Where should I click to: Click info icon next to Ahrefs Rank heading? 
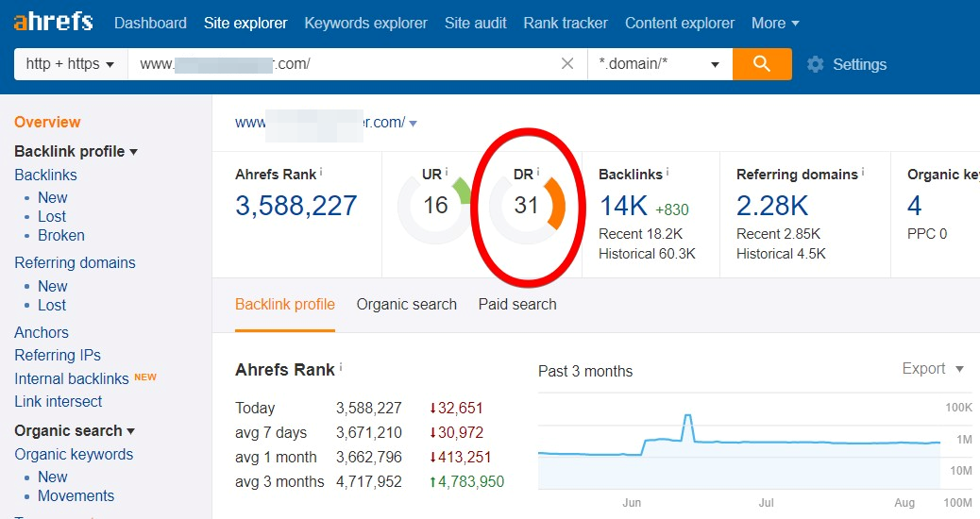[x=321, y=173]
